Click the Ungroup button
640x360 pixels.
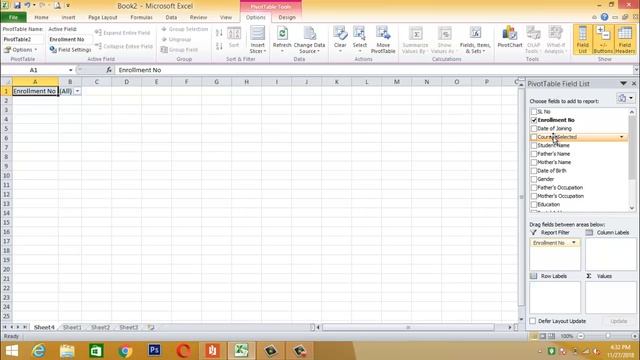[x=176, y=39]
